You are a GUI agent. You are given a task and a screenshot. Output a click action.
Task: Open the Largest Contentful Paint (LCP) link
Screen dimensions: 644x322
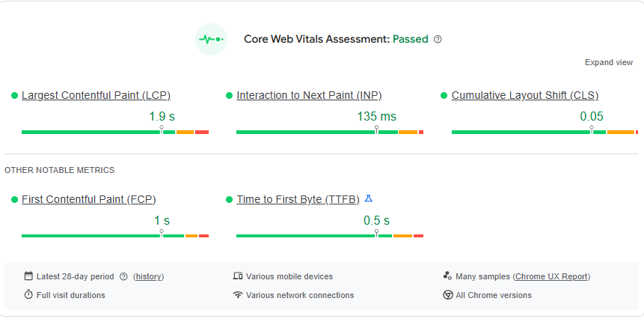click(96, 95)
